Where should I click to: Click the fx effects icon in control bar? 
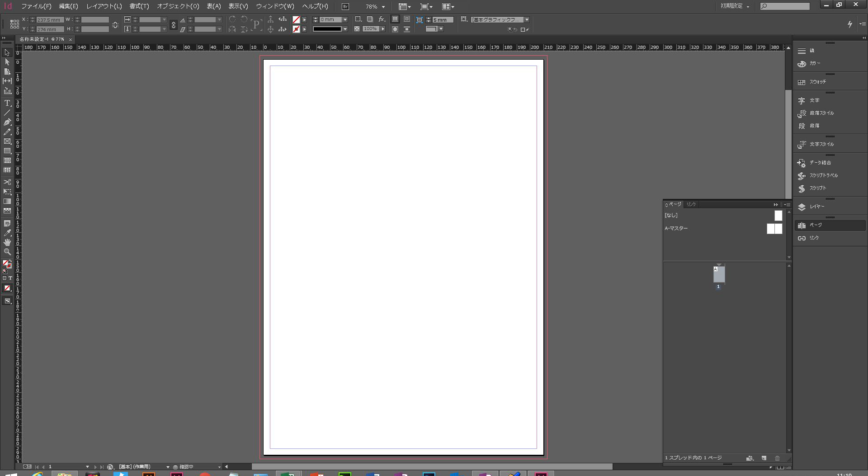pos(382,19)
